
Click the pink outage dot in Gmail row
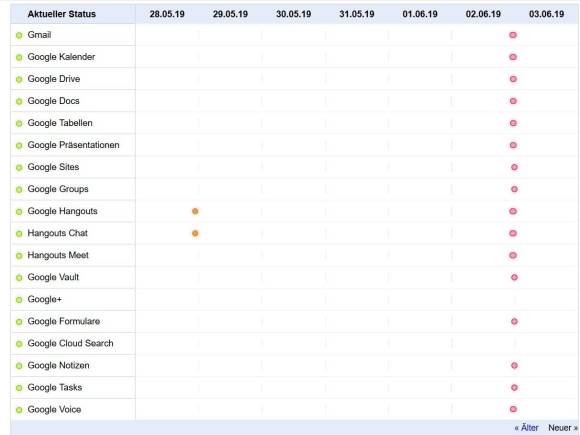coord(513,35)
